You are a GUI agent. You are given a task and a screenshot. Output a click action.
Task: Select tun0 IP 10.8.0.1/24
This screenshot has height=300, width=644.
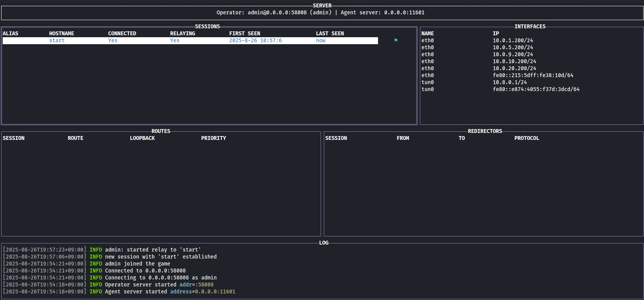click(x=510, y=83)
